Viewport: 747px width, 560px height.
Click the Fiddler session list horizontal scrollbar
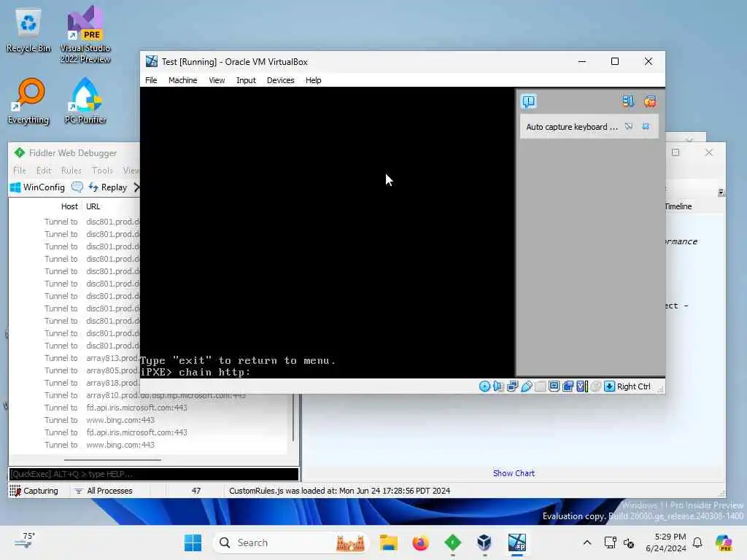(x=112, y=460)
